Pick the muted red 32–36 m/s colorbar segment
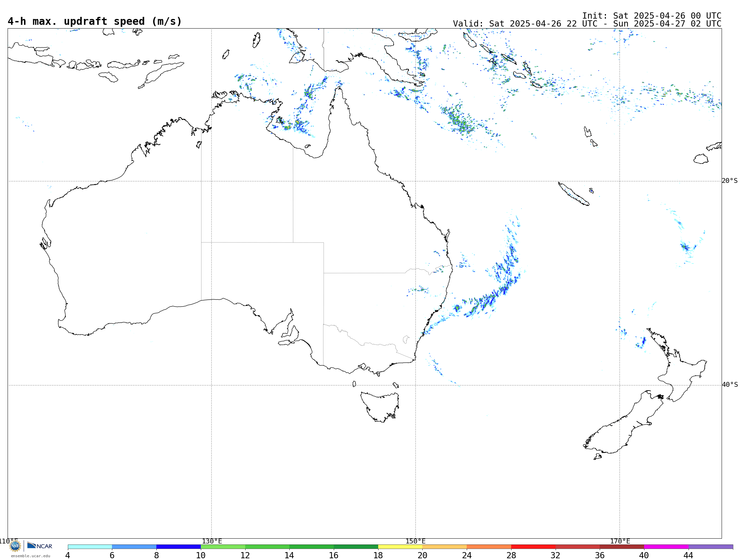This screenshot has width=744, height=560. pos(578,547)
